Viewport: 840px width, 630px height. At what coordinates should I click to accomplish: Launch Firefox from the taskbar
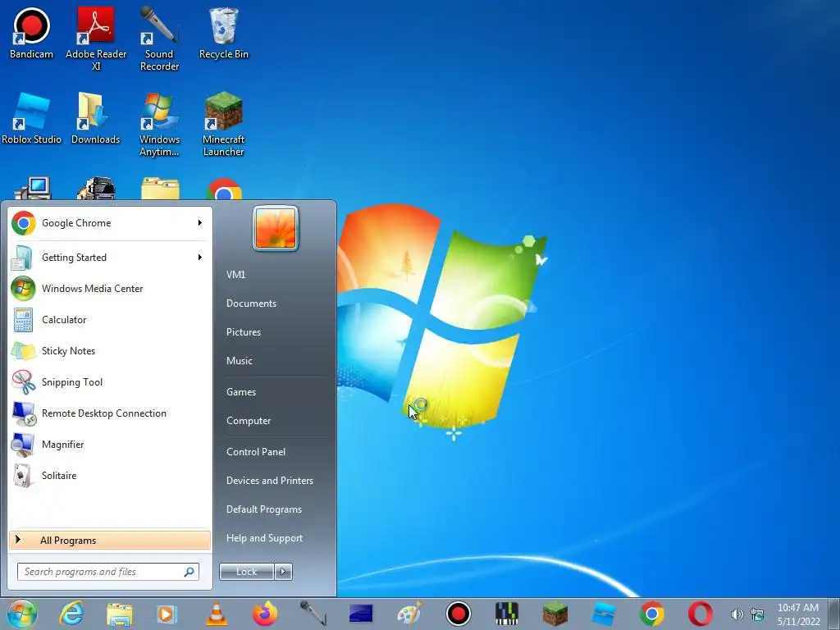click(x=265, y=614)
